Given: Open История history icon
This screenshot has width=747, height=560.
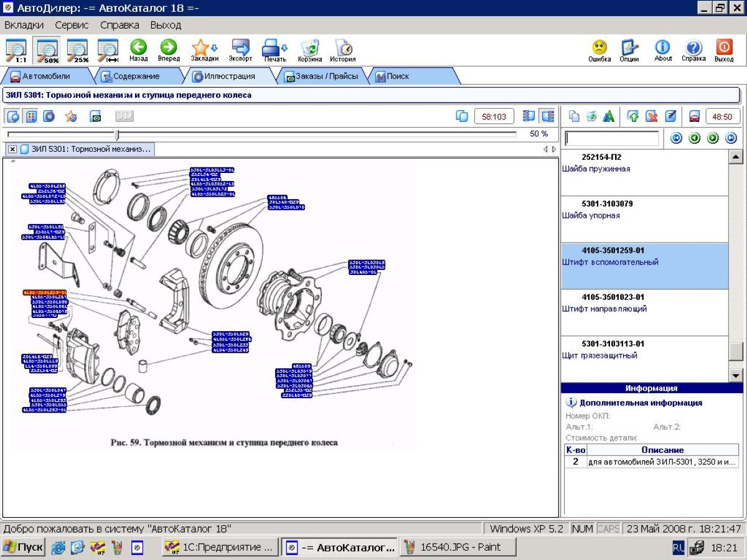Looking at the screenshot, I should tap(342, 50).
